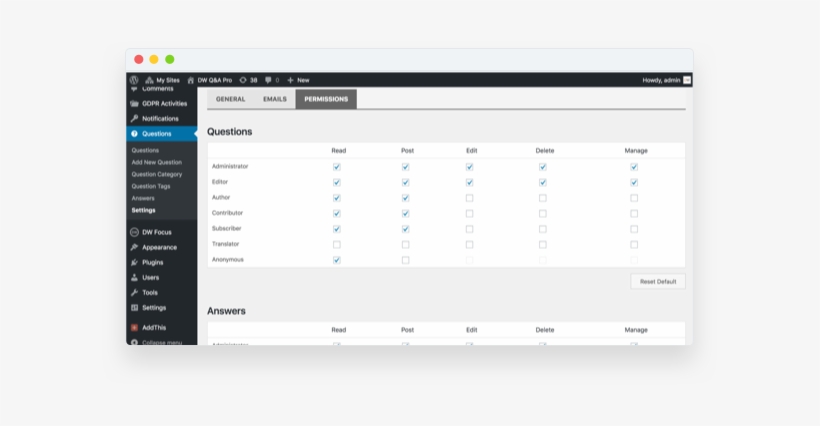
Task: Click Appearance brush icon
Action: pos(134,247)
